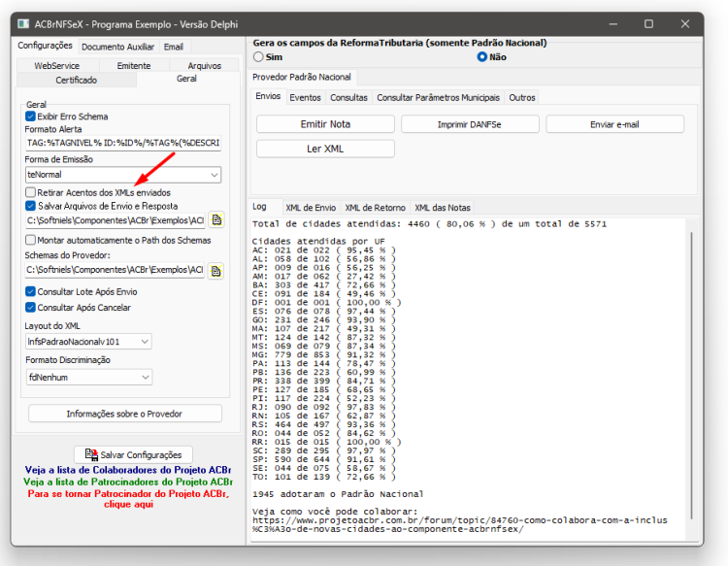This screenshot has height=566, width=728.
Task: Click the ACBrNFSeX application icon in title bar
Action: click(23, 24)
